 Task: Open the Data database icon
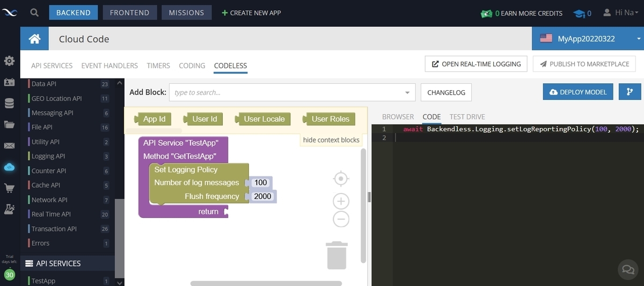click(9, 103)
